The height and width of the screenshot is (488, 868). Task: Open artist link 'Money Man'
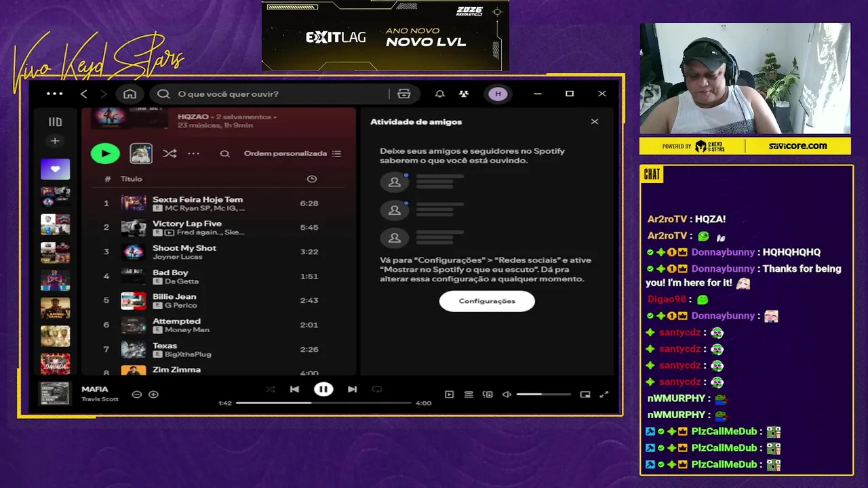click(186, 330)
